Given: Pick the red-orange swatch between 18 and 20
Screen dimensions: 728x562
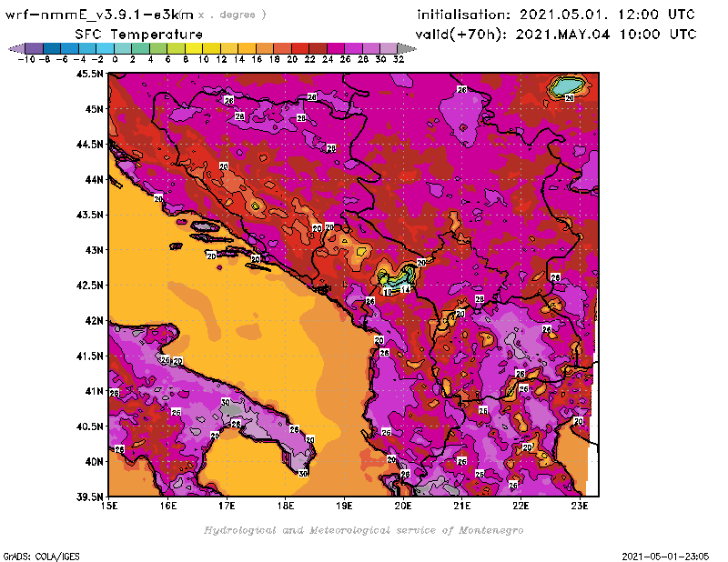Looking at the screenshot, I should point(282,48).
